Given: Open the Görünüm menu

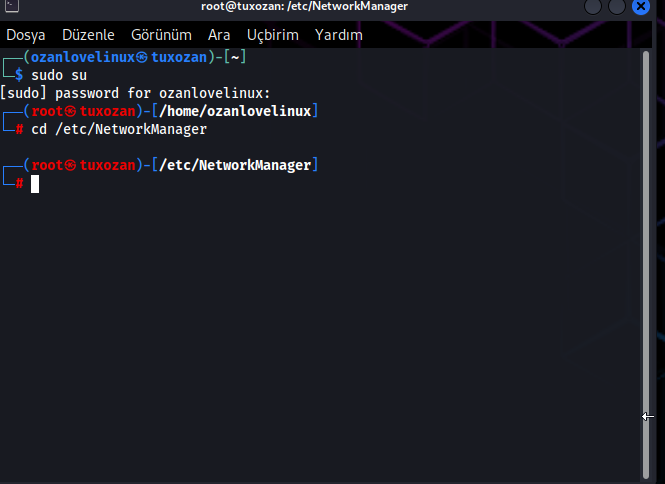Looking at the screenshot, I should (x=161, y=35).
